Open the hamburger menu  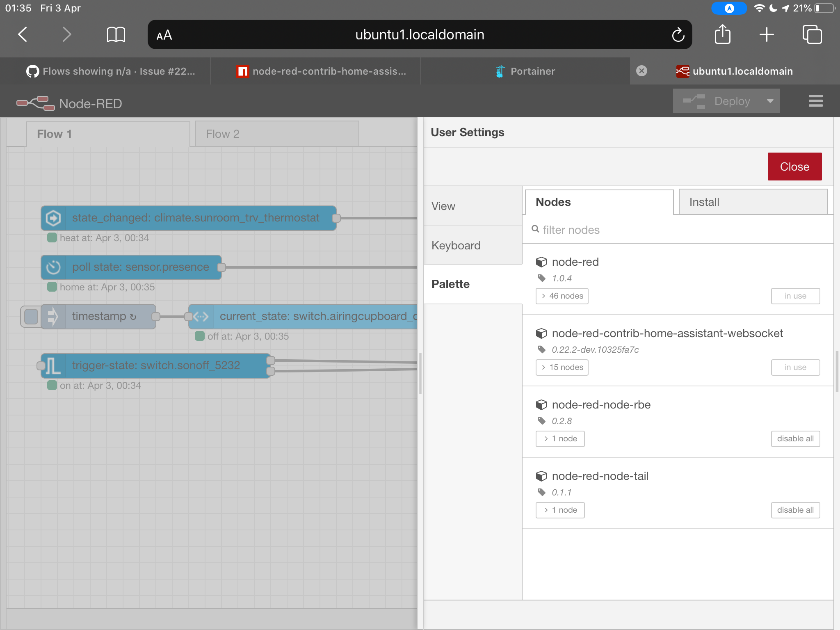(x=815, y=101)
